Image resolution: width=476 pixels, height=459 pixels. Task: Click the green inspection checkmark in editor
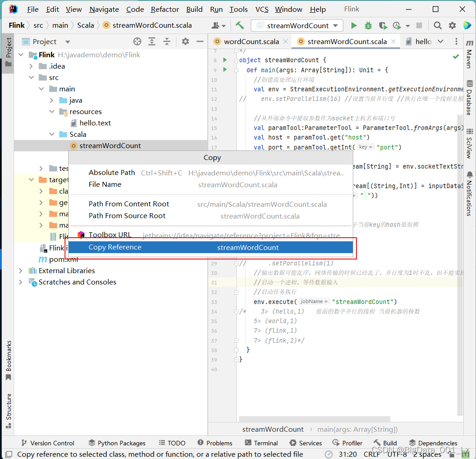(x=456, y=56)
